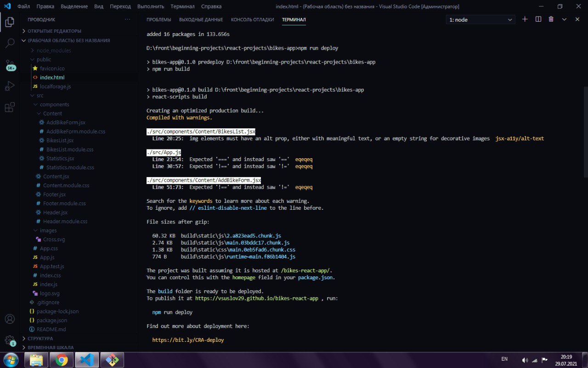
Task: Close the terminal panel
Action: [x=577, y=19]
